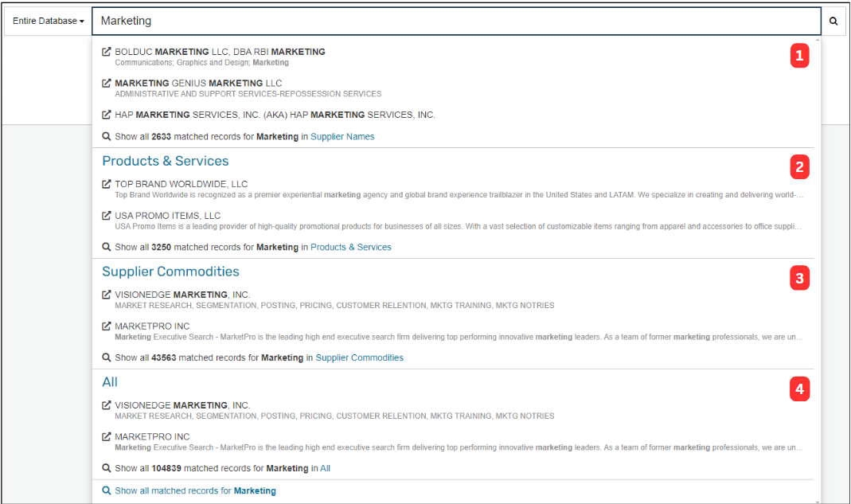Image resolution: width=851 pixels, height=504 pixels.
Task: Open external link icon for MARKETPRO under Supplier Commodities
Action: tap(107, 326)
